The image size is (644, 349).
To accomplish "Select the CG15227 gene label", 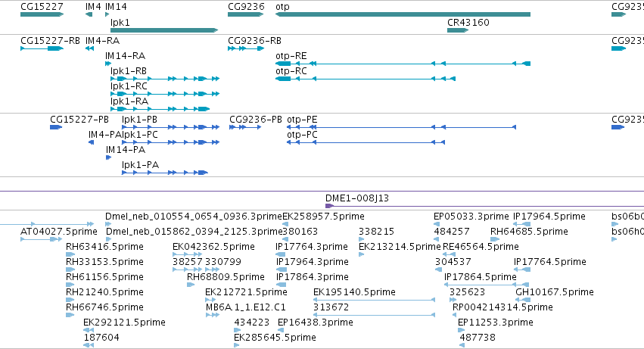I will pos(42,7).
